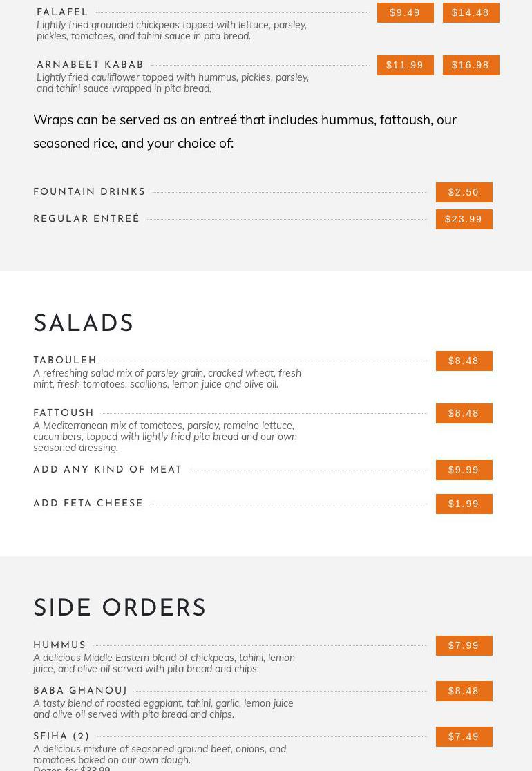Choose the Regular Entreé $23.99 price
532x771 pixels.
pos(464,219)
